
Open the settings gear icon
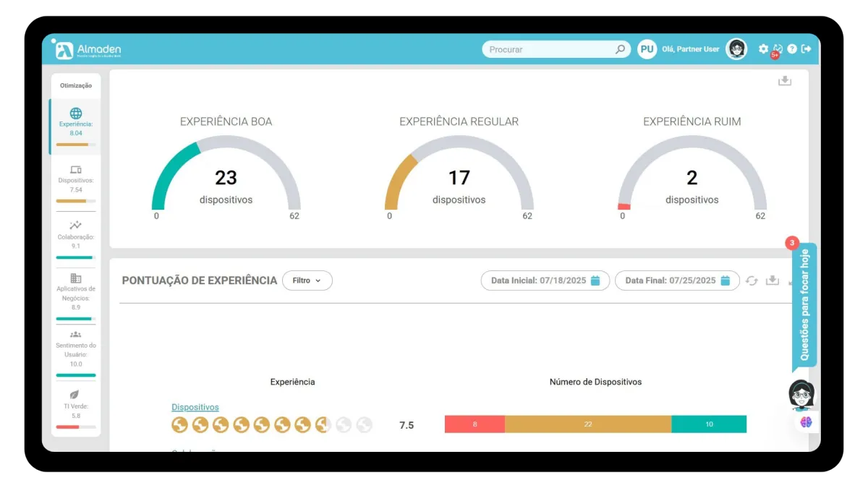tap(763, 48)
